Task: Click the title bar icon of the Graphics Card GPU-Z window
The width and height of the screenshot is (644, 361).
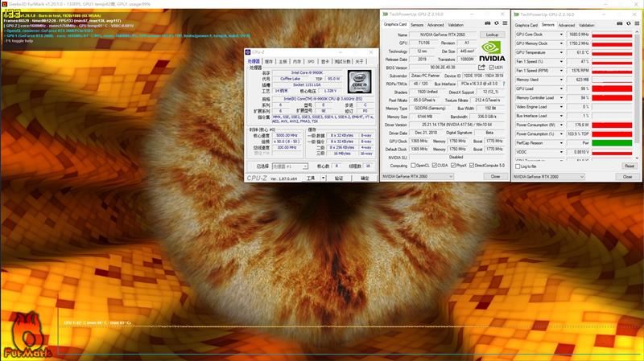Action: [386, 14]
